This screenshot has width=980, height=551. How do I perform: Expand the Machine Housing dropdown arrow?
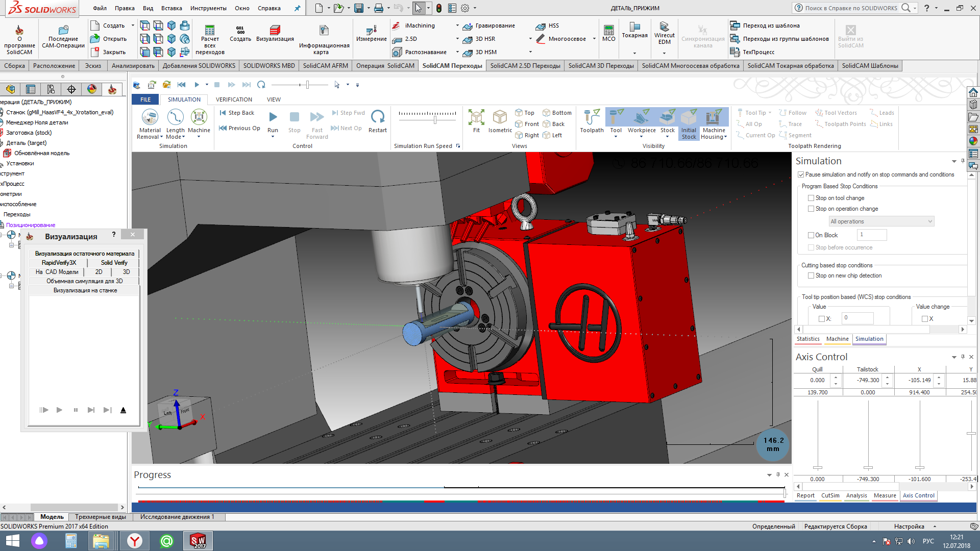point(725,137)
